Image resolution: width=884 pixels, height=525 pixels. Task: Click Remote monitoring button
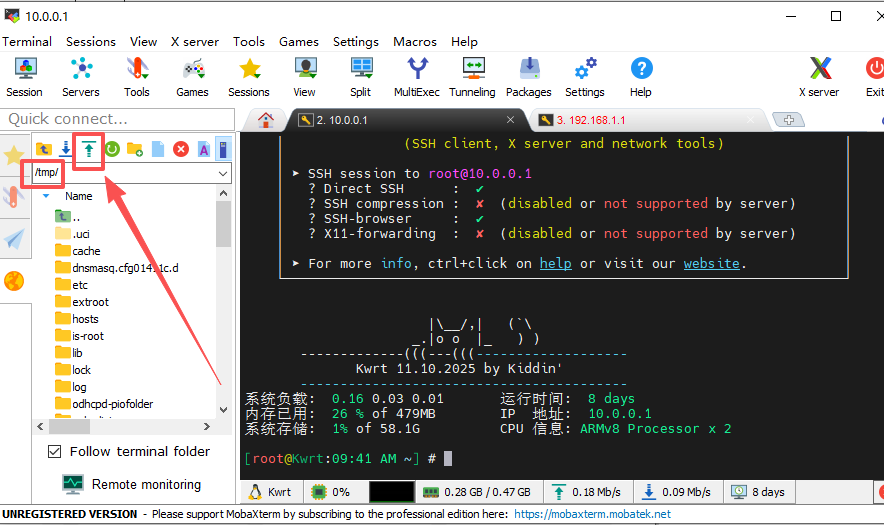click(x=132, y=484)
